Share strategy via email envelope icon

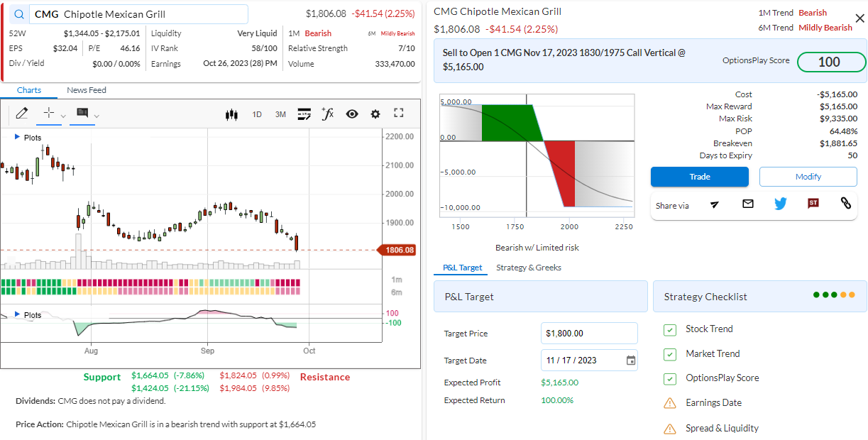747,204
